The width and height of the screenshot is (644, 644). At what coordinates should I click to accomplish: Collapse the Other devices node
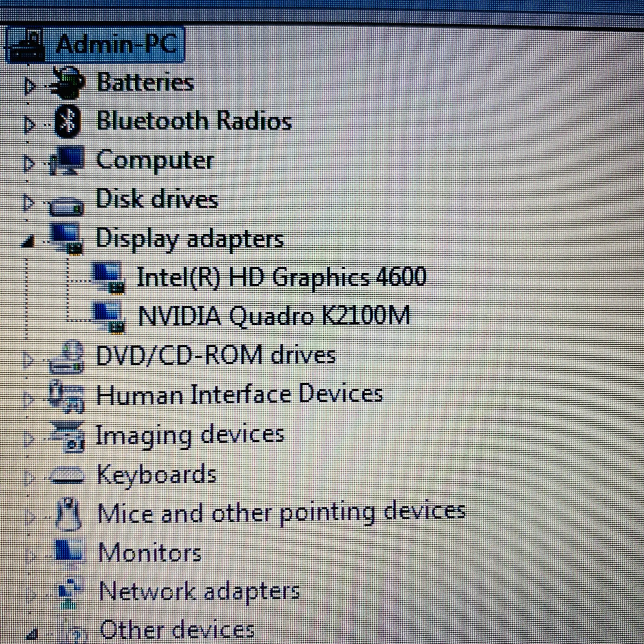32,633
